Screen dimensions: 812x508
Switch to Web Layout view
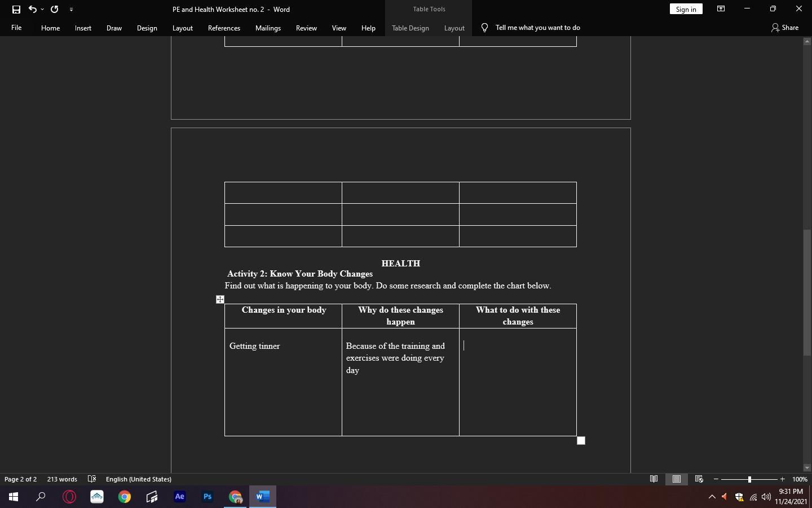[x=699, y=479]
